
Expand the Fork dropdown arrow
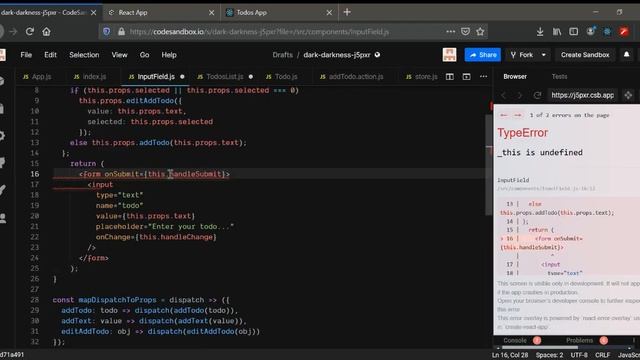click(544, 55)
